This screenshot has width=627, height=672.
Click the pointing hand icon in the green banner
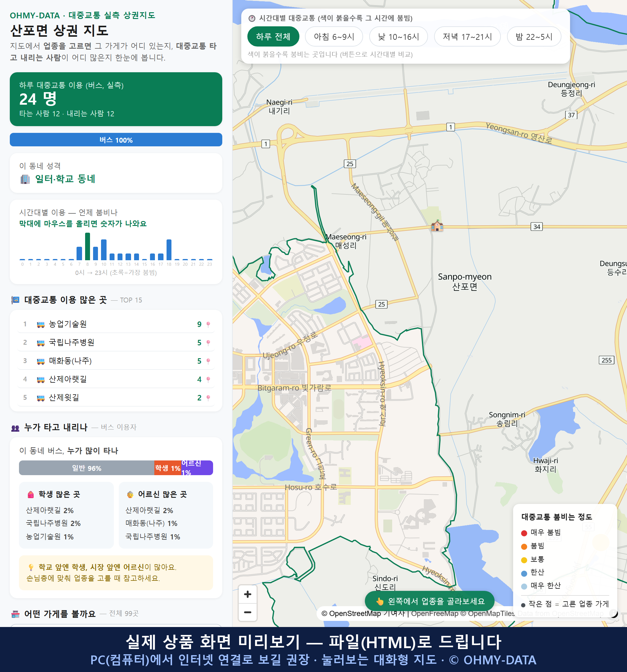(380, 601)
